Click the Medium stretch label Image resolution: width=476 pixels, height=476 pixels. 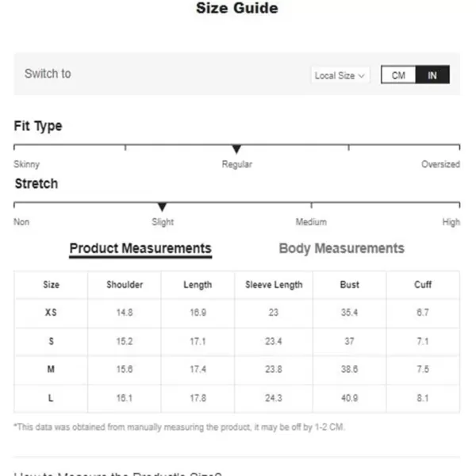pyautogui.click(x=311, y=222)
